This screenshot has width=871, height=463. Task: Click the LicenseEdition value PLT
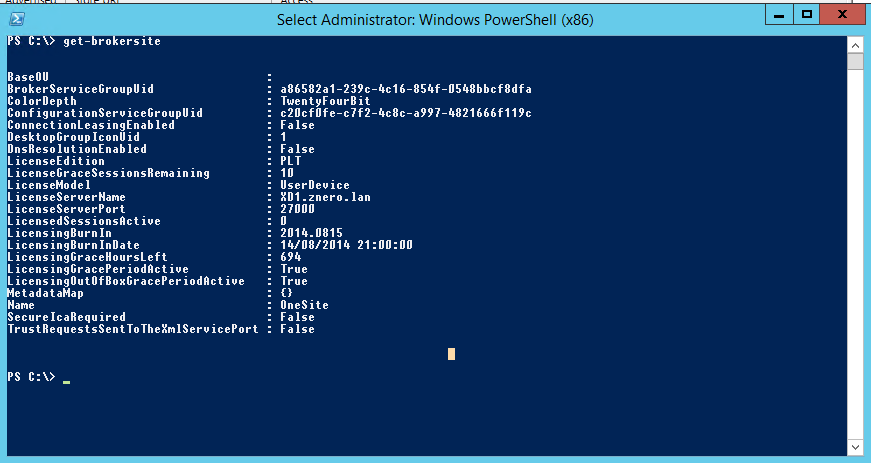(292, 161)
